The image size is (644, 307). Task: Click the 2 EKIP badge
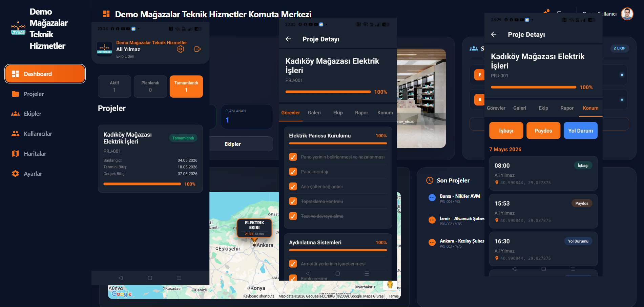pos(620,48)
